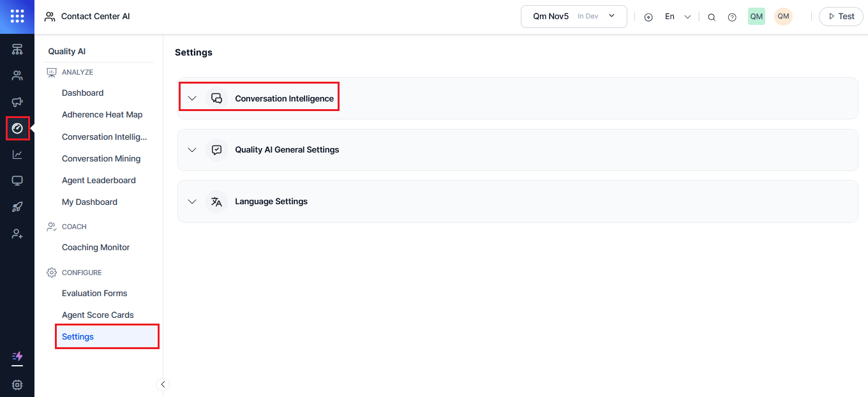Open the search magnifier icon in header
Screen dimensions: 868x397
click(x=712, y=17)
